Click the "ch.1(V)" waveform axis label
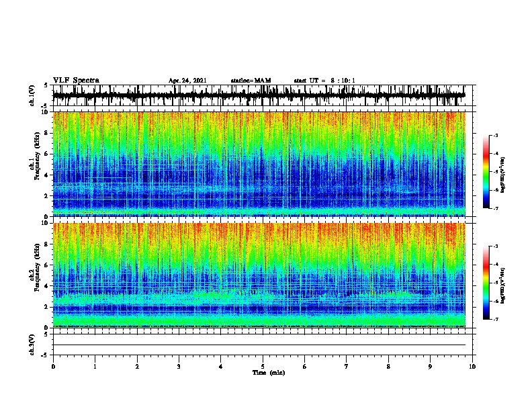This screenshot has height=411, width=532. coord(32,95)
